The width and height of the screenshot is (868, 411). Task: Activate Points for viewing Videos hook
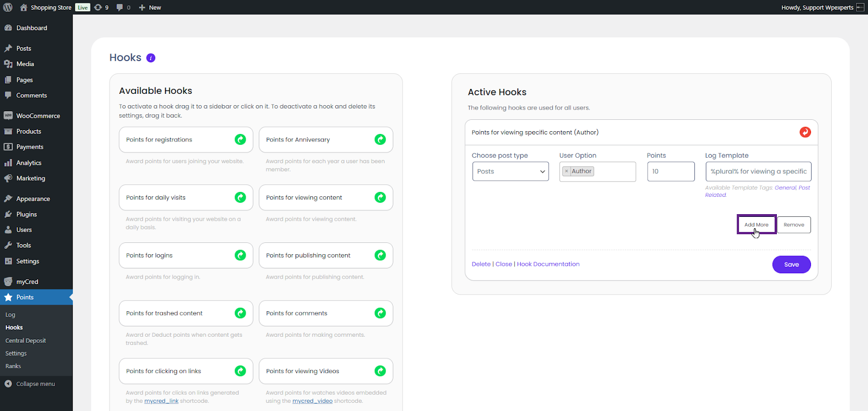(x=380, y=371)
